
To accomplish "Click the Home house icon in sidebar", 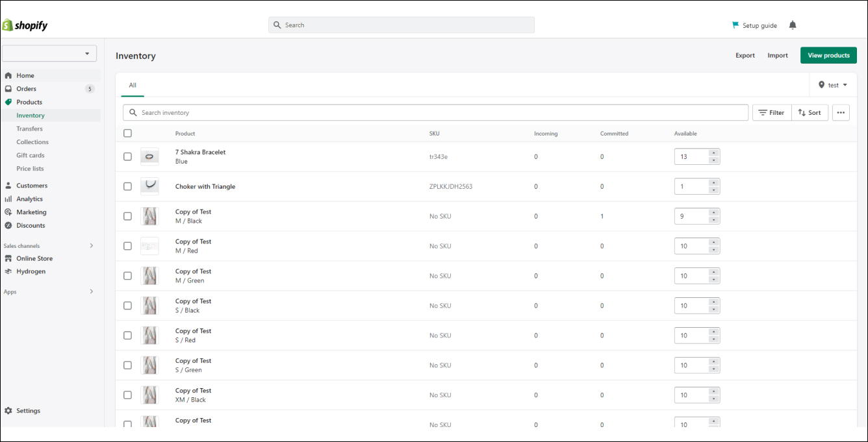I will point(8,75).
